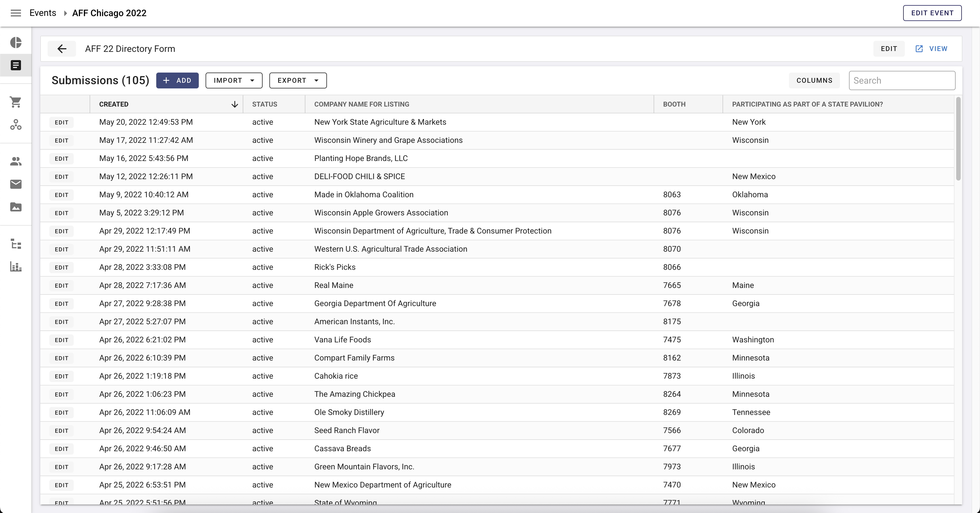Open the EXPORT dropdown
Image resolution: width=980 pixels, height=513 pixels.
pos(298,80)
